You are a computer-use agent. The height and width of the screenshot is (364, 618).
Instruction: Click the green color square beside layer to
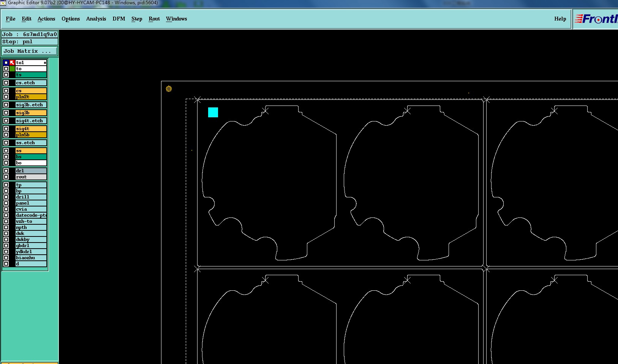tap(12, 69)
